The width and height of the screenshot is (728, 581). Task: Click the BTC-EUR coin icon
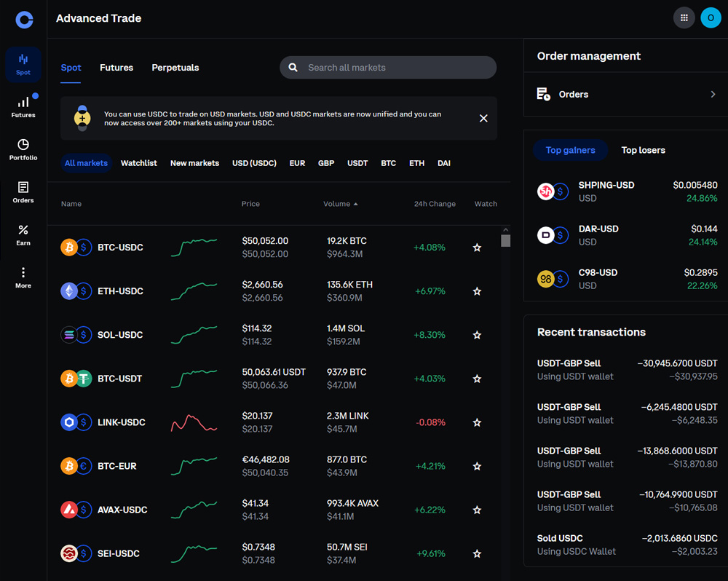click(76, 466)
